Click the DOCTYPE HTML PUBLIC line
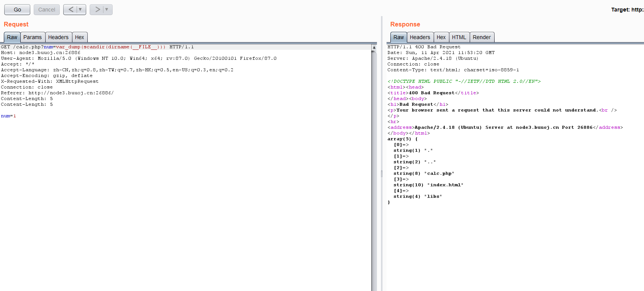The height and width of the screenshot is (291, 644). pyautogui.click(x=464, y=81)
